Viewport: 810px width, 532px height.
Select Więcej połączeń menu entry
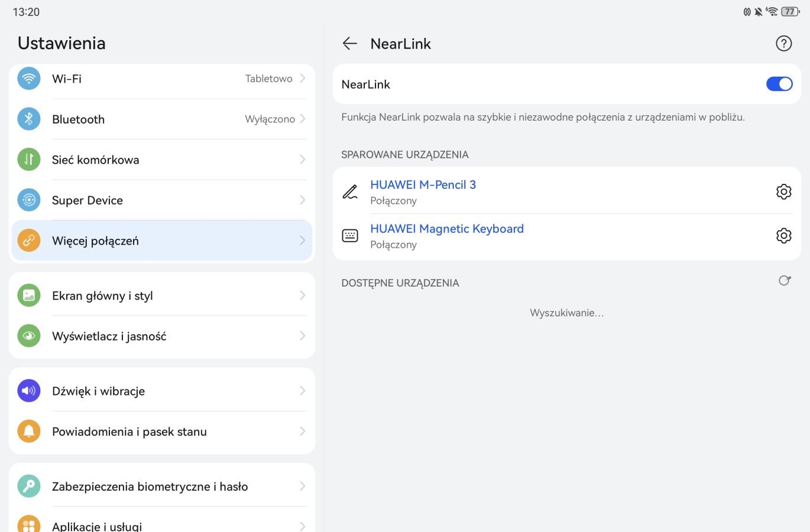162,241
